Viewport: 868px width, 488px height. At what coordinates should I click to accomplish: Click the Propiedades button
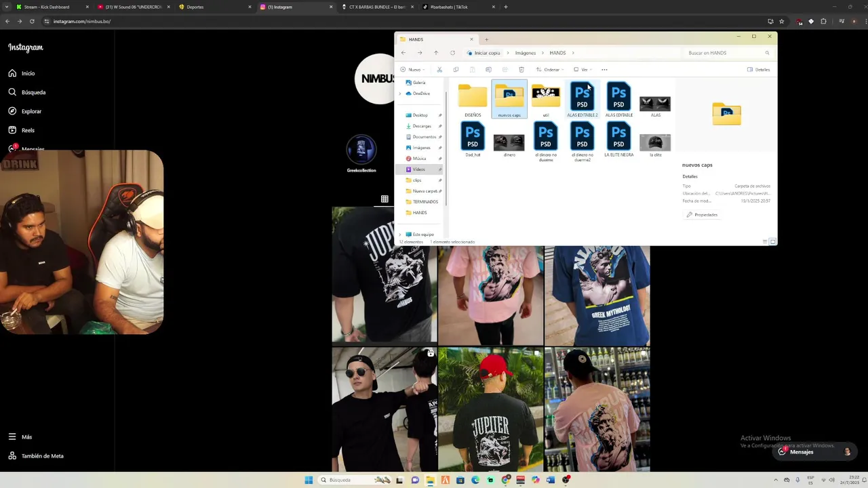click(702, 215)
